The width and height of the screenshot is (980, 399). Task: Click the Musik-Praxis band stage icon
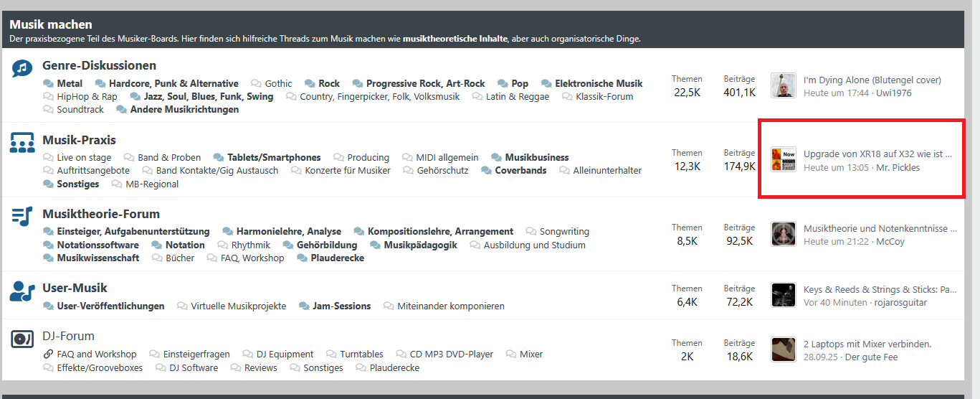(x=22, y=144)
